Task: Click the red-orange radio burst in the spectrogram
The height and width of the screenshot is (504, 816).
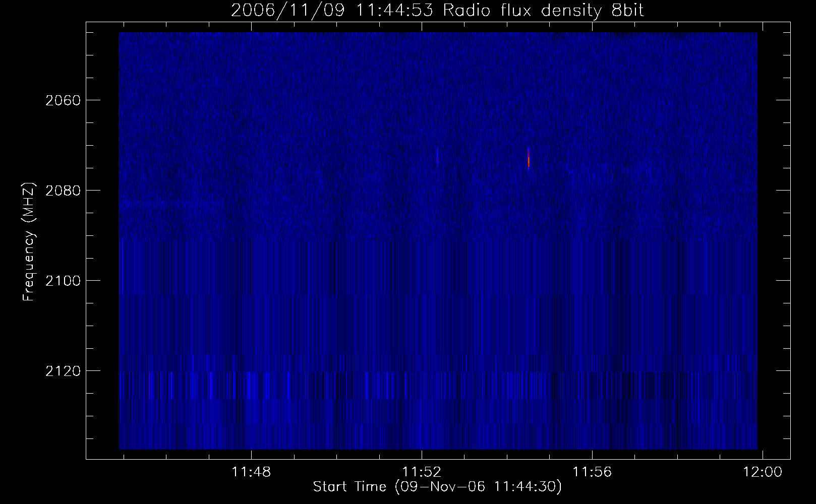Action: [x=529, y=158]
